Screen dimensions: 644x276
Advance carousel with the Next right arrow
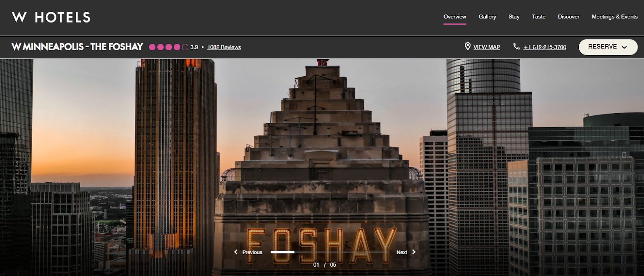(x=413, y=252)
